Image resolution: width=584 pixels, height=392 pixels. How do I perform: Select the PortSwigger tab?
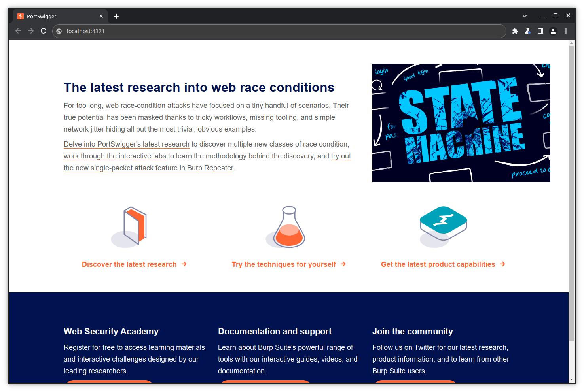tap(55, 16)
